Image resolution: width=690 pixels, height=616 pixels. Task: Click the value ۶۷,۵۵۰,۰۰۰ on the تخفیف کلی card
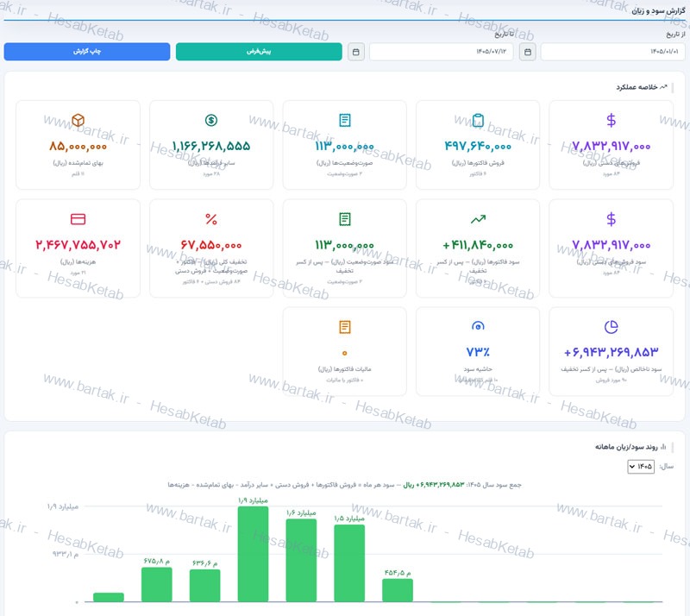tap(211, 245)
